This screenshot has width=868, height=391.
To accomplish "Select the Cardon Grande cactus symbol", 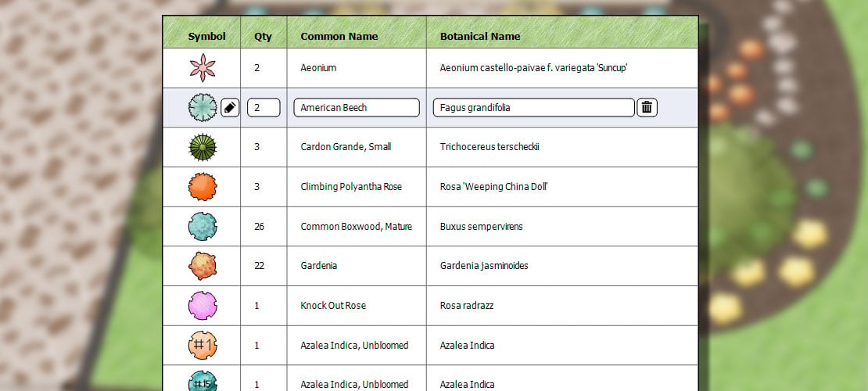I will point(203,147).
